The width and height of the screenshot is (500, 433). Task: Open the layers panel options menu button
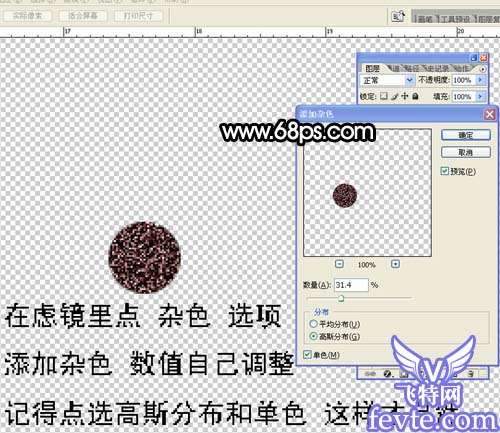(483, 69)
